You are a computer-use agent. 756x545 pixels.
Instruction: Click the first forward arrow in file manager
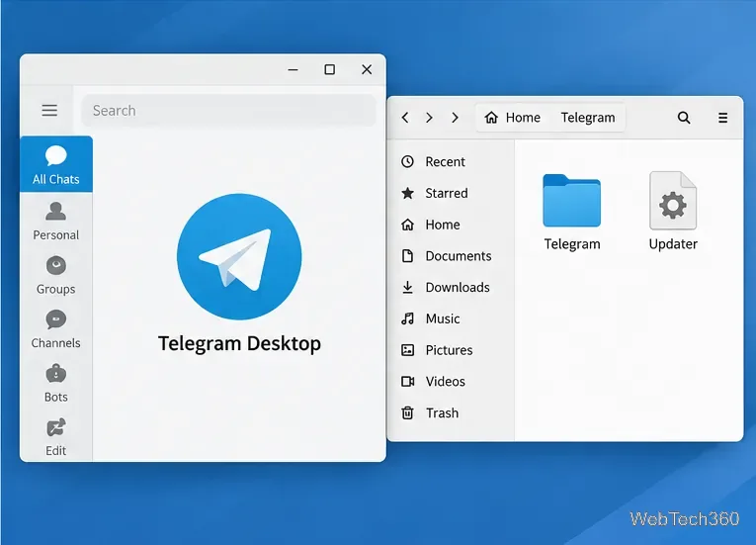[429, 118]
